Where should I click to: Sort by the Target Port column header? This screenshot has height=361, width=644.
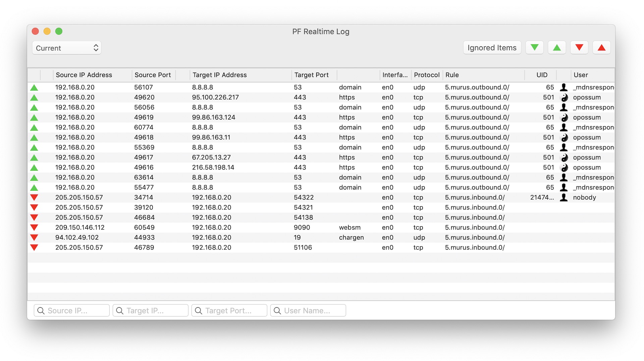pyautogui.click(x=311, y=75)
